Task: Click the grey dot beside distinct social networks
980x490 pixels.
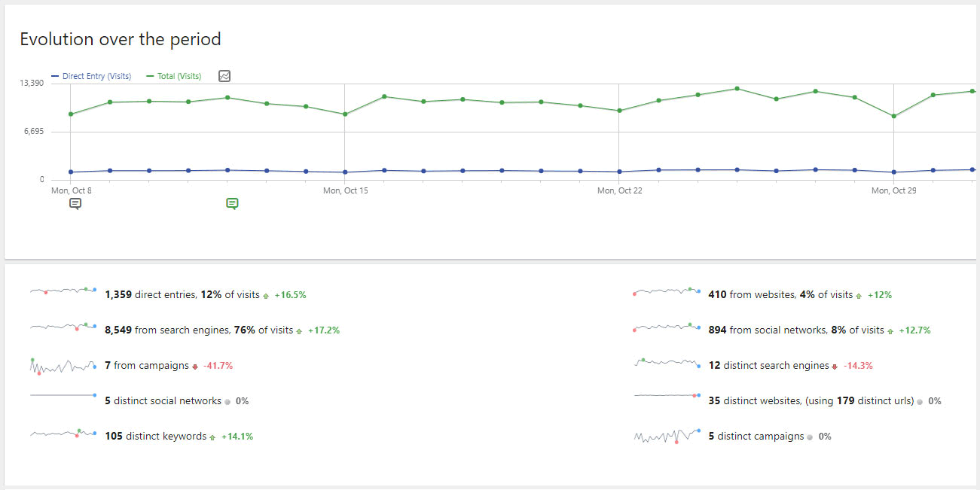Action: pyautogui.click(x=227, y=402)
